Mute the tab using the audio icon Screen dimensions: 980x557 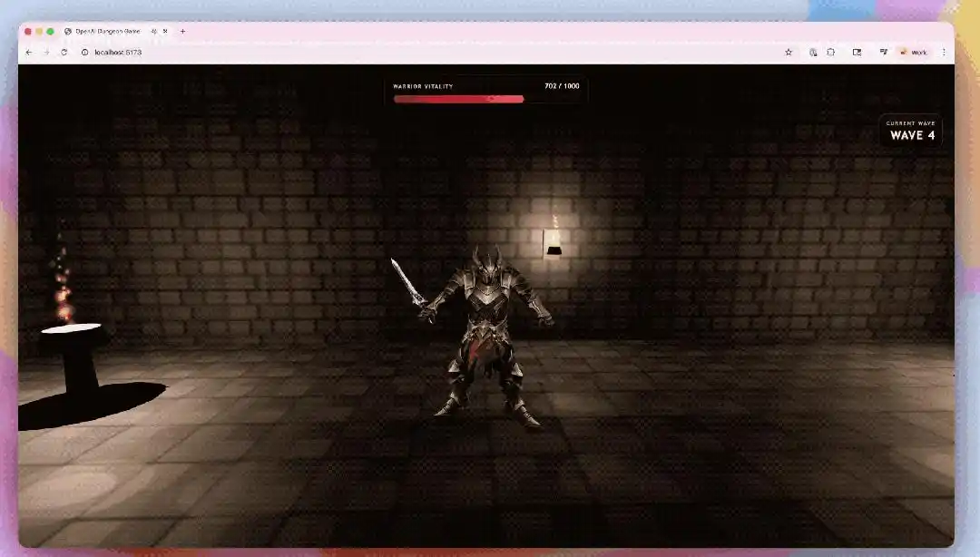pos(153,31)
